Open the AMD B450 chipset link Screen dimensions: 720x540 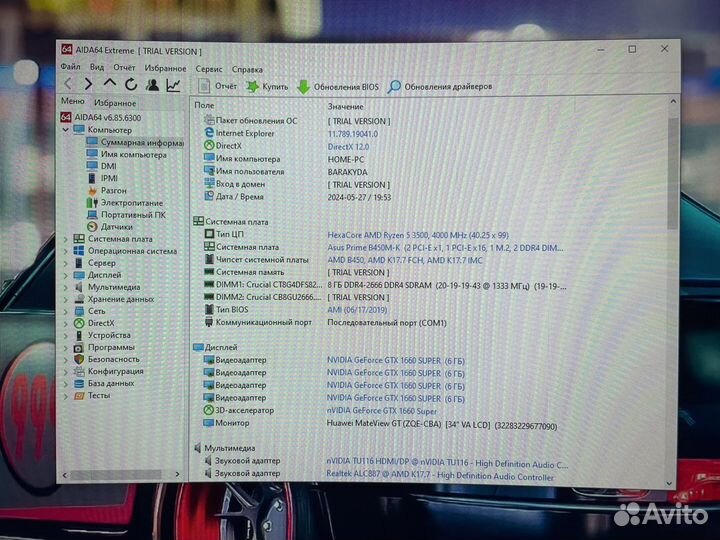pos(405,260)
